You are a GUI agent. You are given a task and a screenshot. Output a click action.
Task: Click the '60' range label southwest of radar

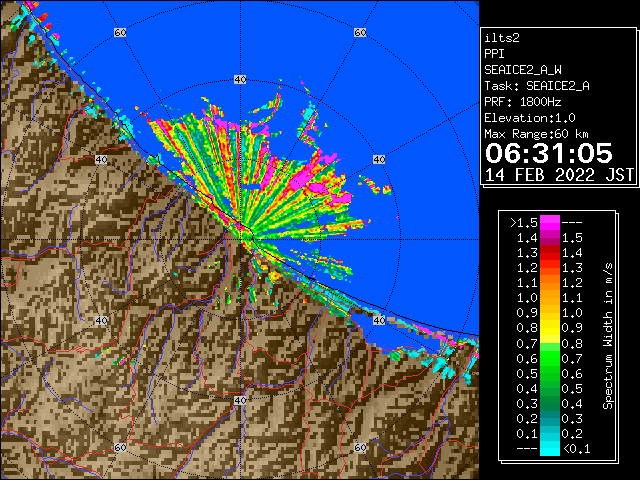[x=120, y=448]
